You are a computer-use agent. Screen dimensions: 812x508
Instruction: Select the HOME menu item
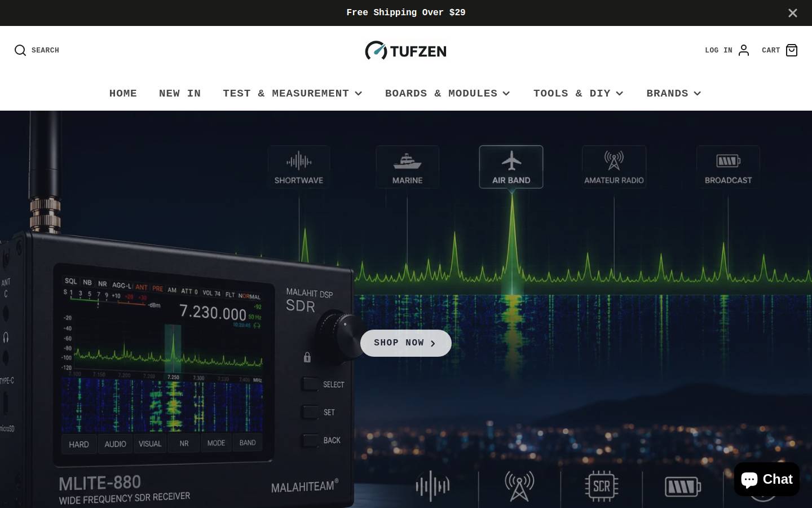click(x=123, y=93)
